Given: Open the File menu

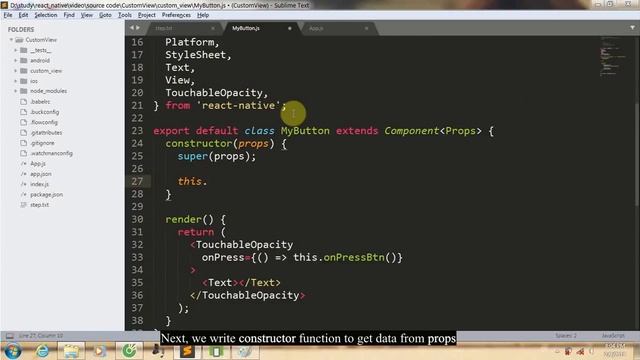Looking at the screenshot, I should click(8, 15).
